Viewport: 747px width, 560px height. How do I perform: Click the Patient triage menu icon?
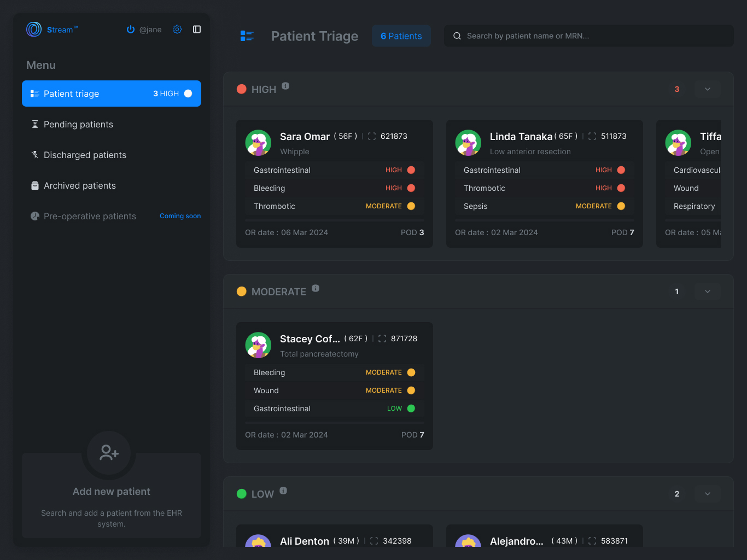[35, 94]
